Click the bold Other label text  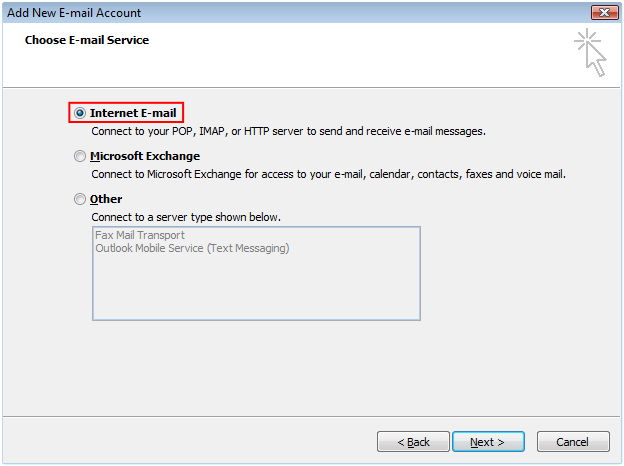pos(106,199)
